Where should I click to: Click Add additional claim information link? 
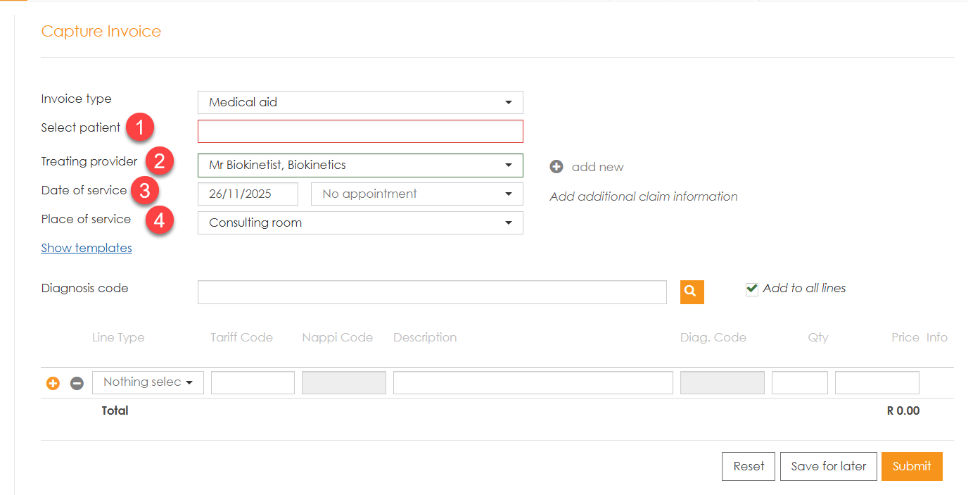tap(643, 196)
